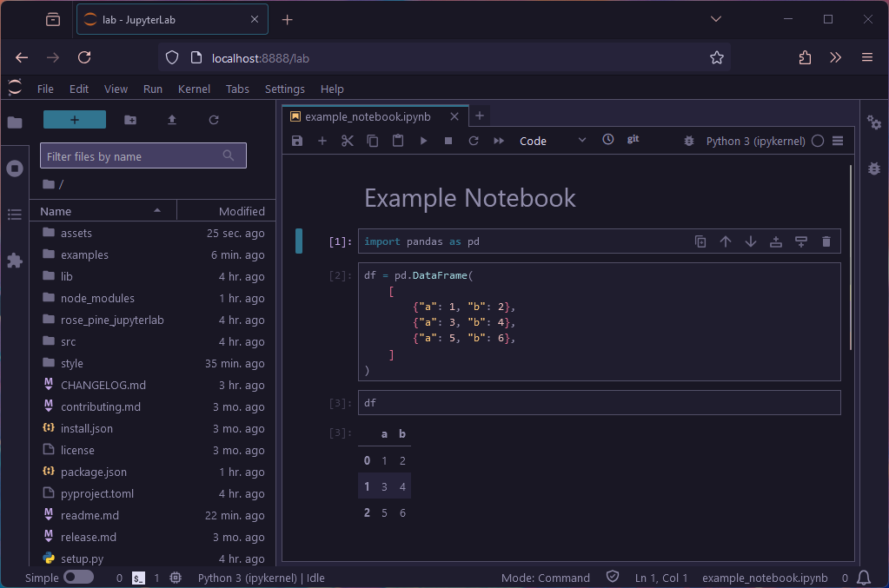Upload files using the up-arrow icon
The height and width of the screenshot is (588, 889).
tap(172, 120)
